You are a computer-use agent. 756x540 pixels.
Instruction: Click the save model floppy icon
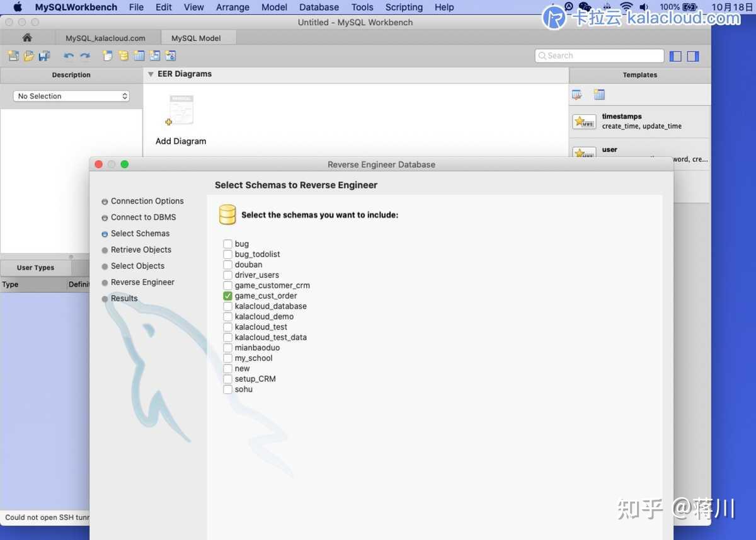(44, 56)
